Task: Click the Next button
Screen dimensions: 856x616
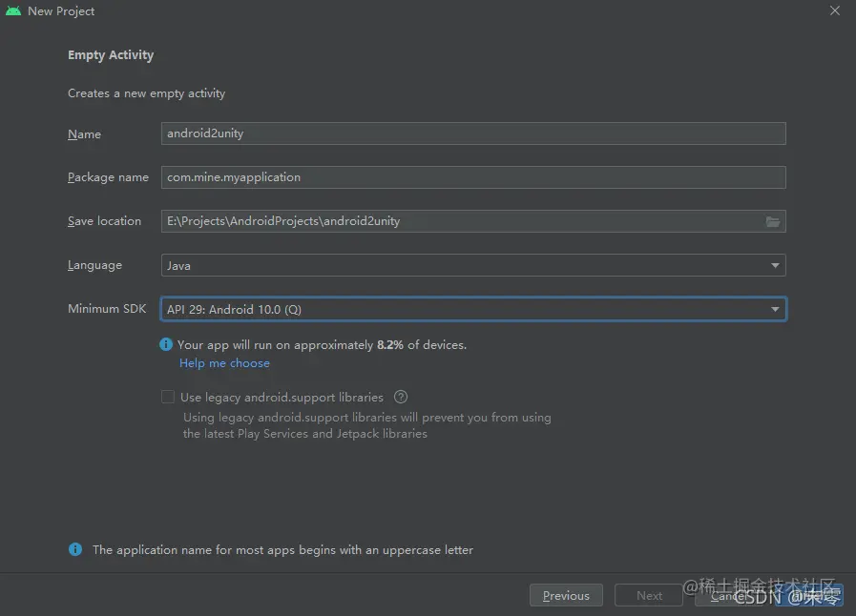Action: click(x=649, y=595)
